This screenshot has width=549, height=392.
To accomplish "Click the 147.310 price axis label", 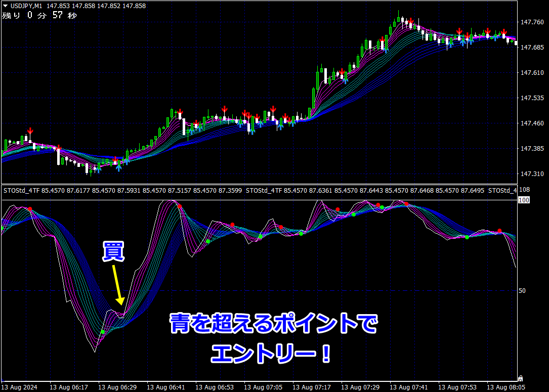I will 532,174.
